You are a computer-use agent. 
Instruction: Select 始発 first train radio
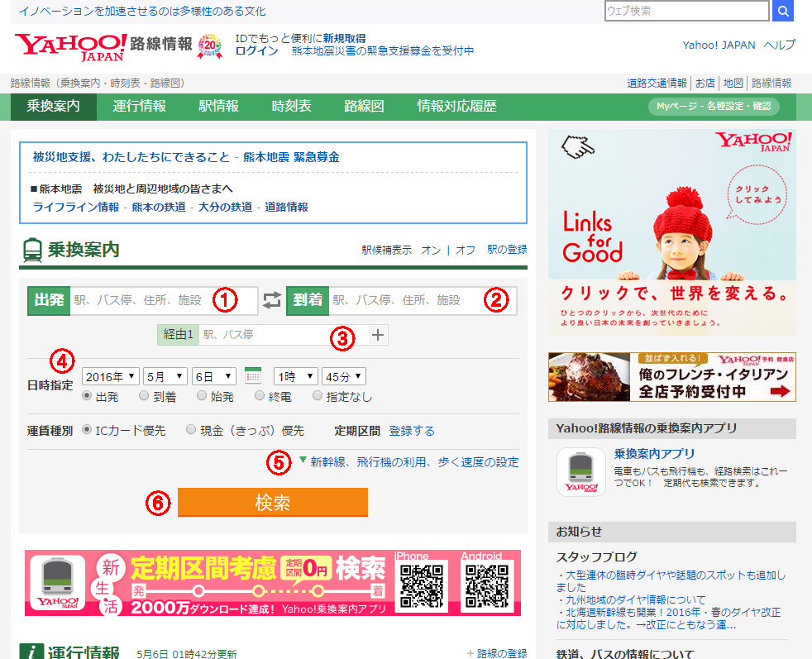click(202, 396)
